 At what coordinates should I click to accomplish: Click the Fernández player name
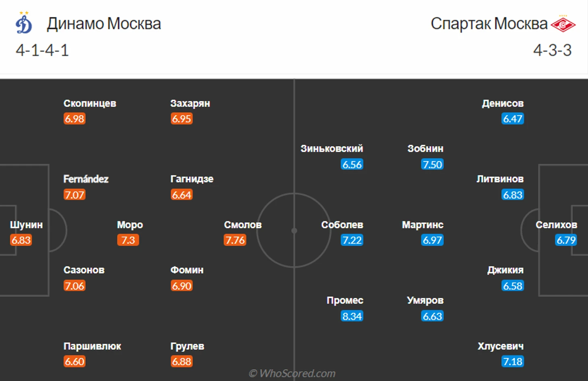click(x=86, y=179)
